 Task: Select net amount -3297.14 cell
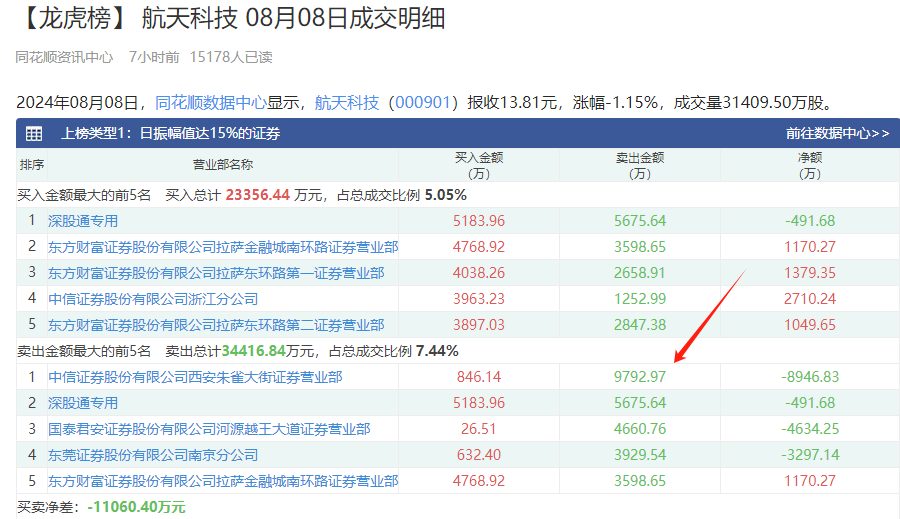point(810,455)
